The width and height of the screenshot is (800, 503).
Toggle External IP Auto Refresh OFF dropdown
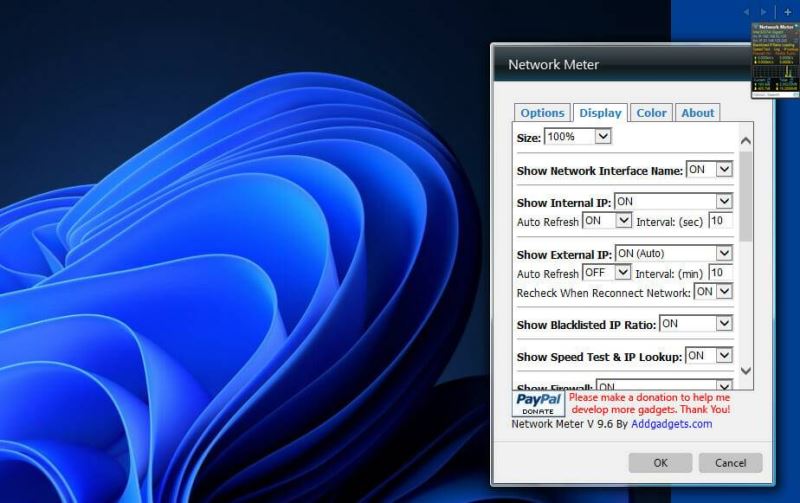click(x=607, y=273)
